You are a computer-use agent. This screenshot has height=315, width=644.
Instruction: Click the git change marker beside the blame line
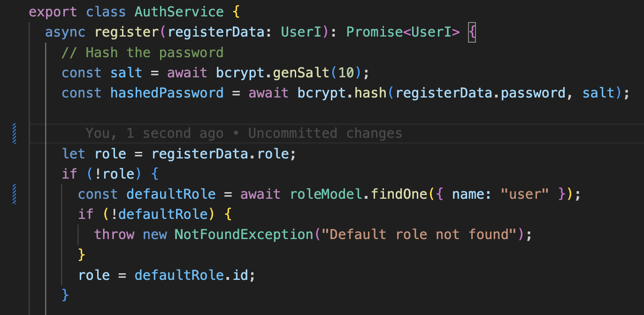(15, 133)
